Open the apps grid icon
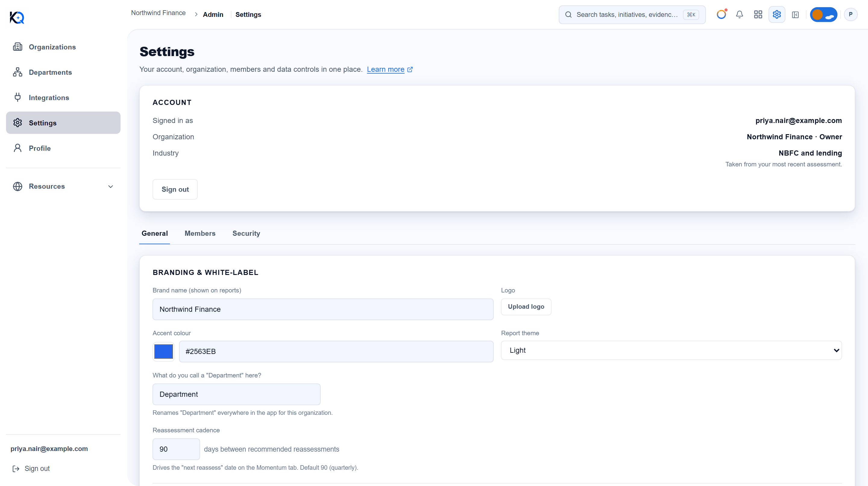The height and width of the screenshot is (486, 868). coord(758,14)
